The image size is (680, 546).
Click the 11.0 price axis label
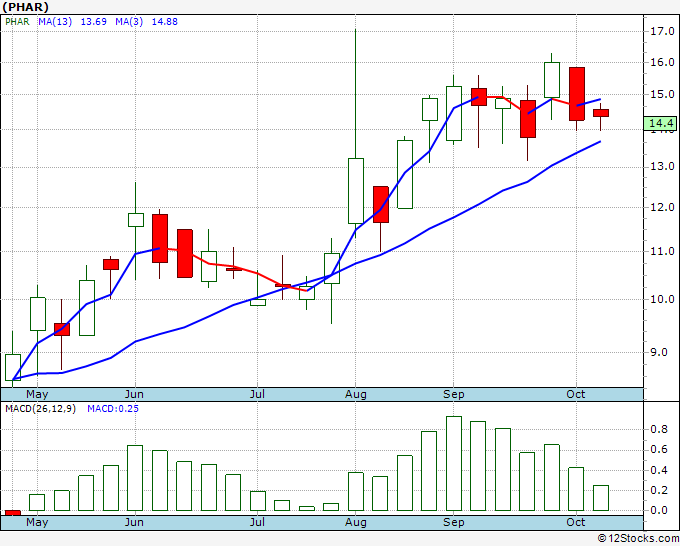coord(662,251)
